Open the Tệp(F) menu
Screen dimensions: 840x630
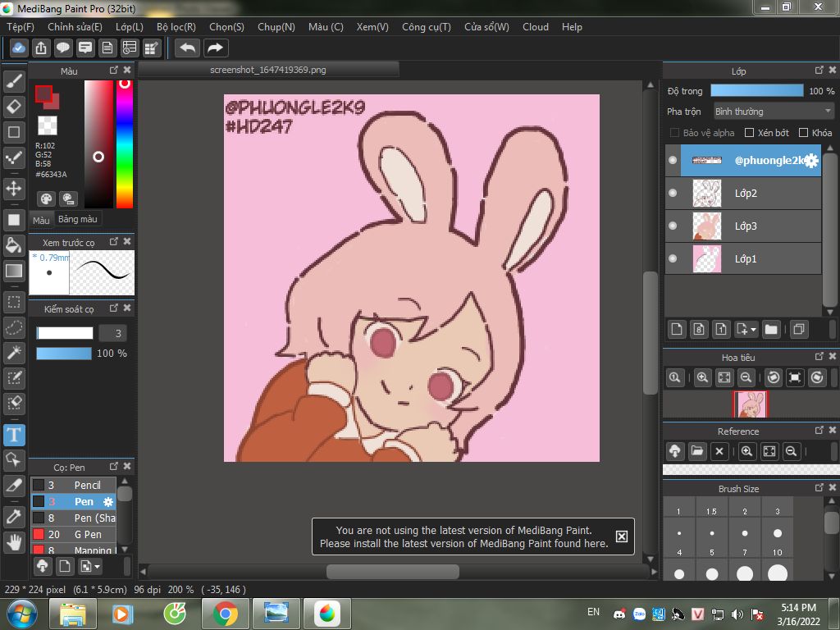coord(21,27)
